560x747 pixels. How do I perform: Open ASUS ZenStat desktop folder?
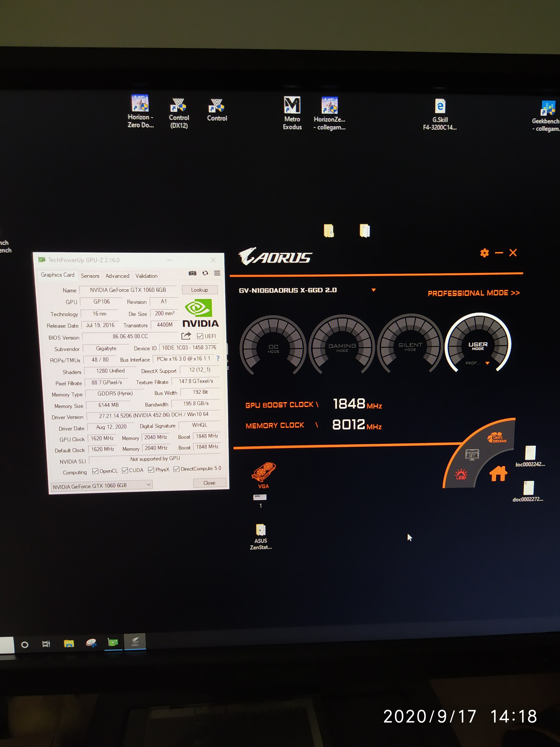point(261,537)
